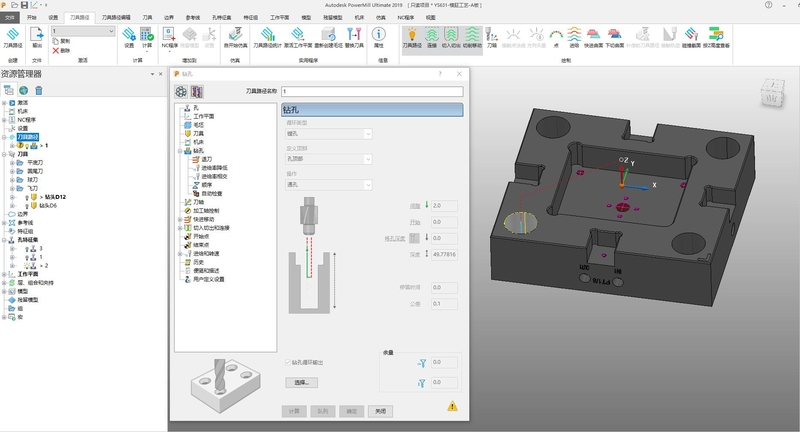Toggle the 切入切出 leads draw button

[x=451, y=38]
